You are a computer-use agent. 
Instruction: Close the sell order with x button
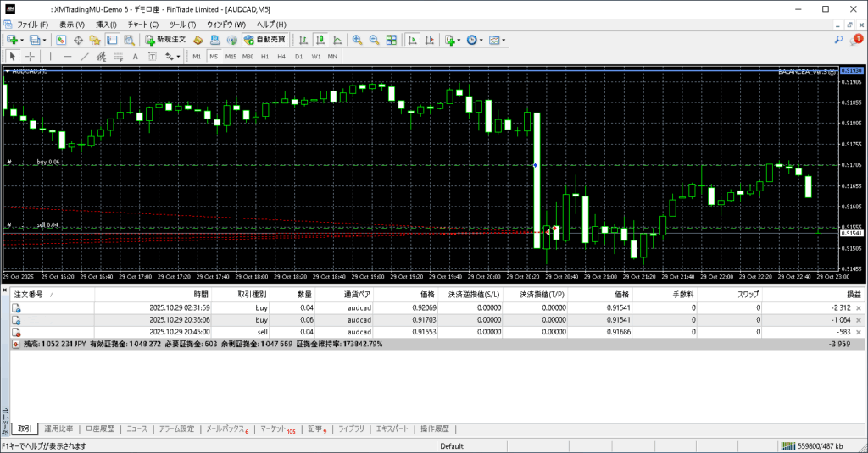(859, 334)
